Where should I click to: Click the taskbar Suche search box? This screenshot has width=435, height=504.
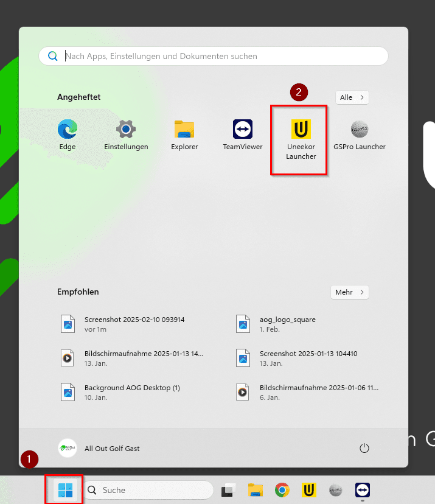(149, 490)
